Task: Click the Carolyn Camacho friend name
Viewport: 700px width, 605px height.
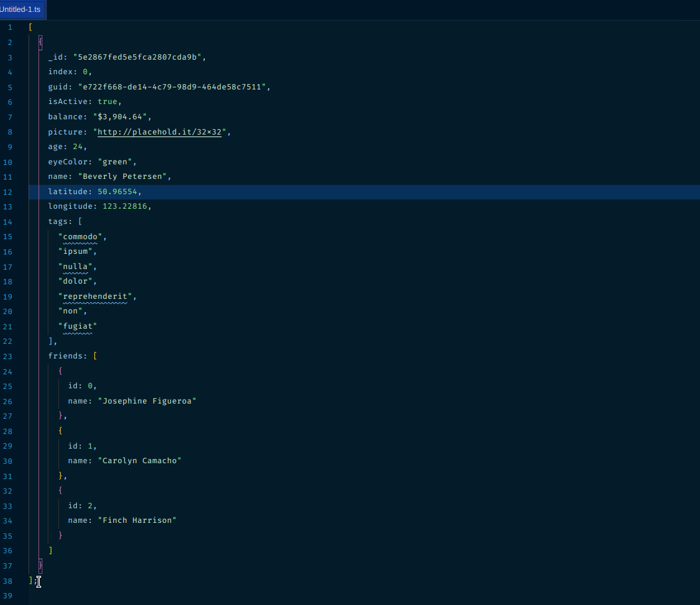Action: 140,461
